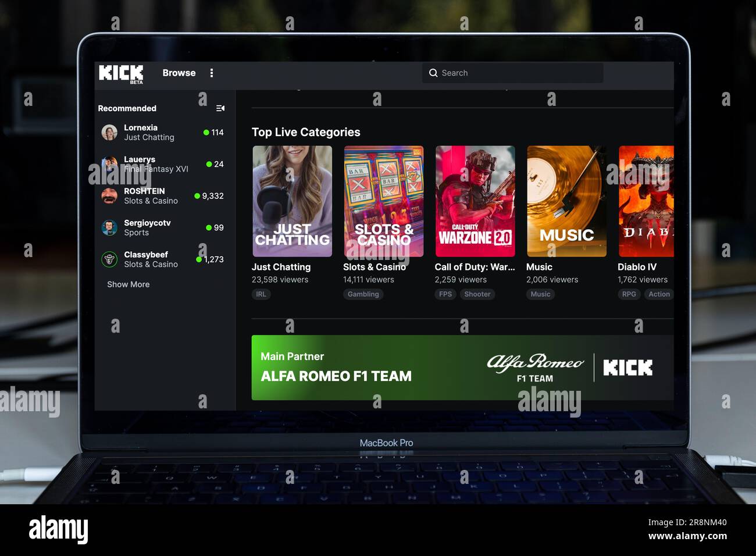Click Call of Duty: War... title
Viewport: 756px width, 556px height.
pyautogui.click(x=475, y=267)
